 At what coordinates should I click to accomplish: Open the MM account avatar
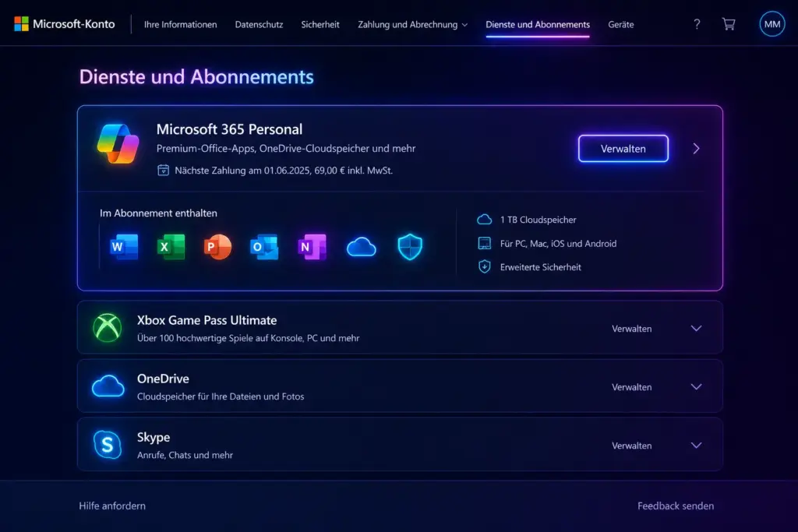772,24
